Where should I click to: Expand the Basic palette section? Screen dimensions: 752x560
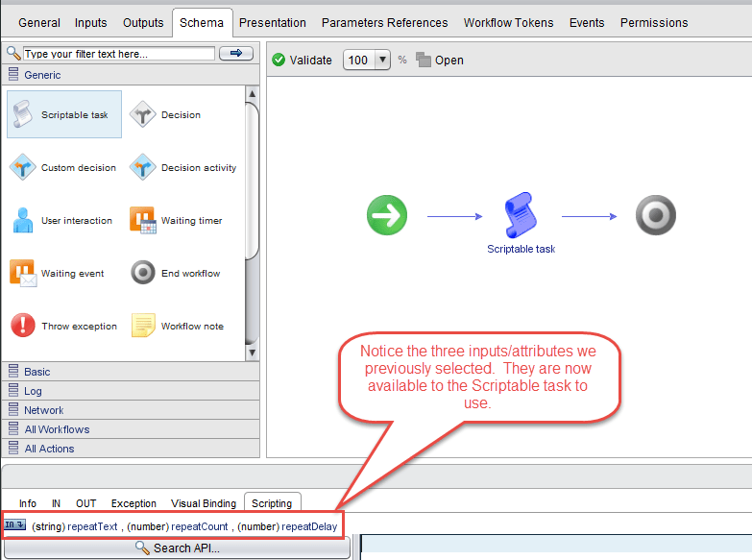(36, 372)
